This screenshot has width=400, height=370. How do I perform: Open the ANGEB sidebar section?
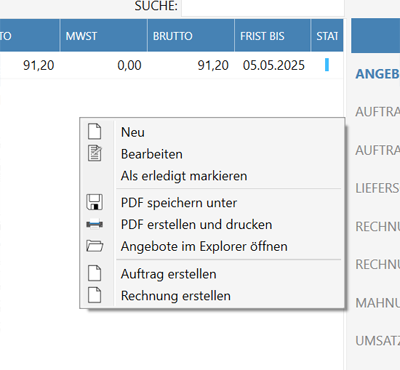(x=377, y=74)
